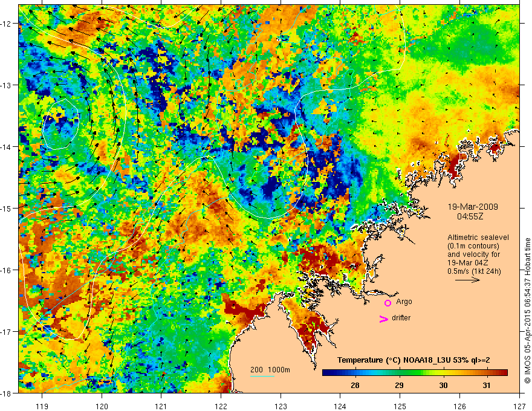This screenshot has width=532, height=411.
Task: Click the Temperature NOAA18_L3U title text
Action: tap(414, 360)
